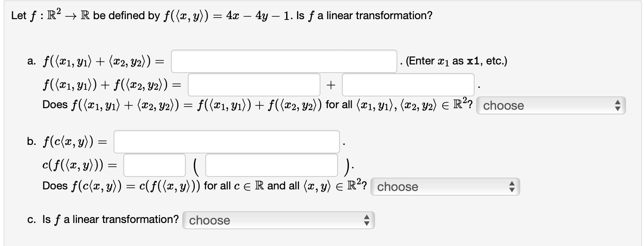Open the choose dropdown in part a
Screen dimensions: 644x246
[546, 105]
